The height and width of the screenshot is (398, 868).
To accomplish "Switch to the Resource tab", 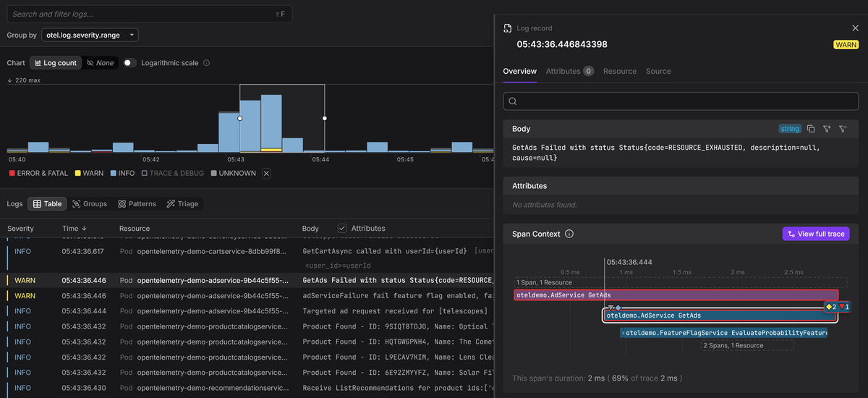I will click(x=620, y=71).
